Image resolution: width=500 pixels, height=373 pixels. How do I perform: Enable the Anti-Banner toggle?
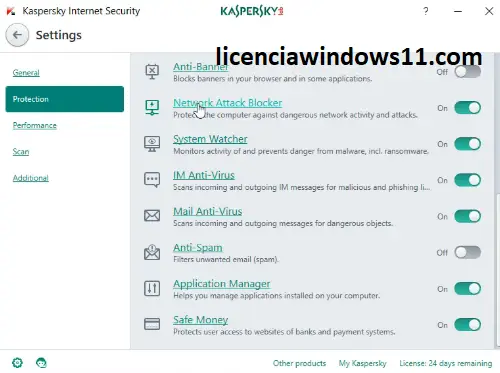coord(468,72)
